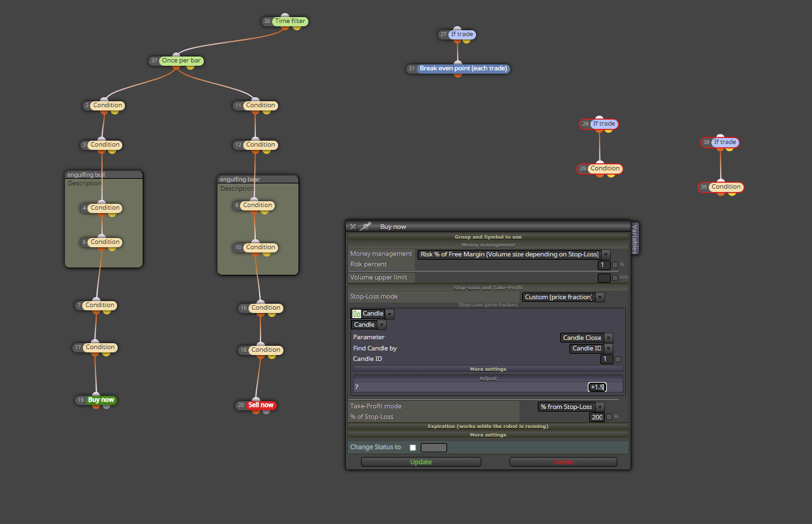Select Condition node 2
The image size is (812, 524).
[x=107, y=105]
